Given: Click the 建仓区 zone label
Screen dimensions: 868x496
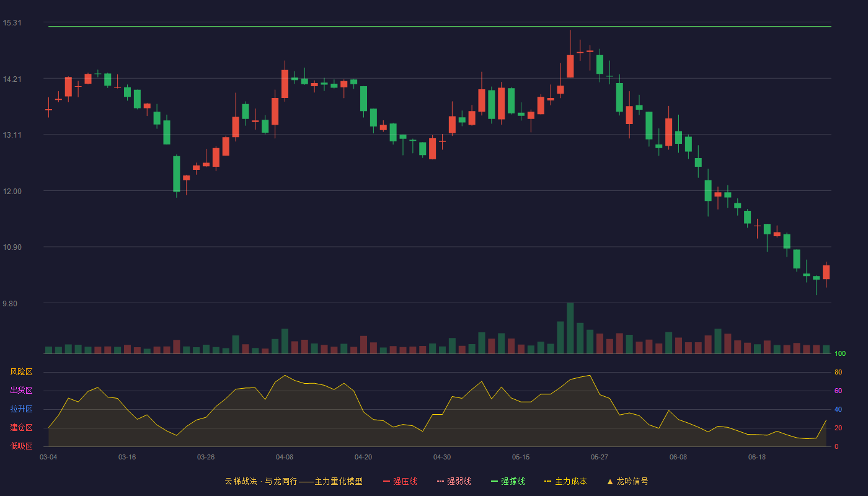Looking at the screenshot, I should click(21, 428).
